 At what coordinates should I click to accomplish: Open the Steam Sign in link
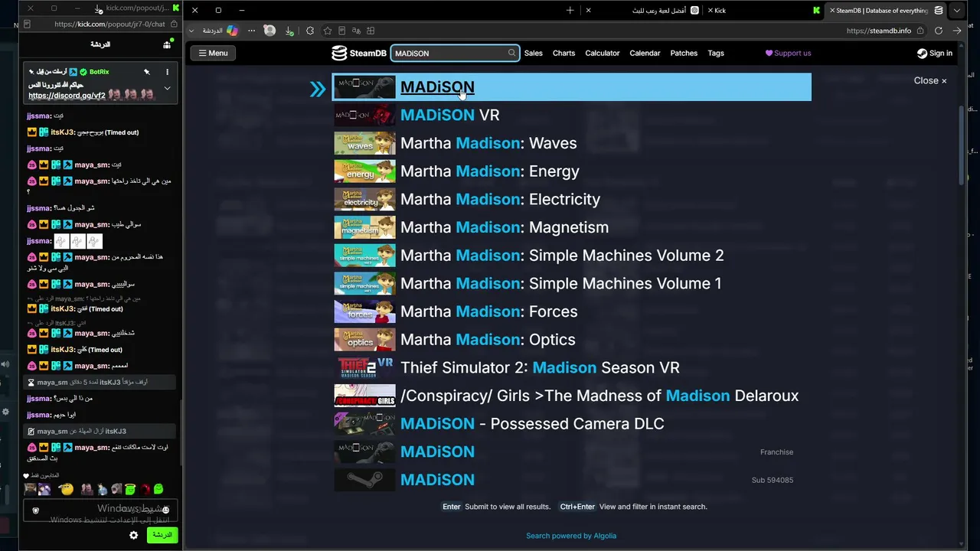click(935, 53)
